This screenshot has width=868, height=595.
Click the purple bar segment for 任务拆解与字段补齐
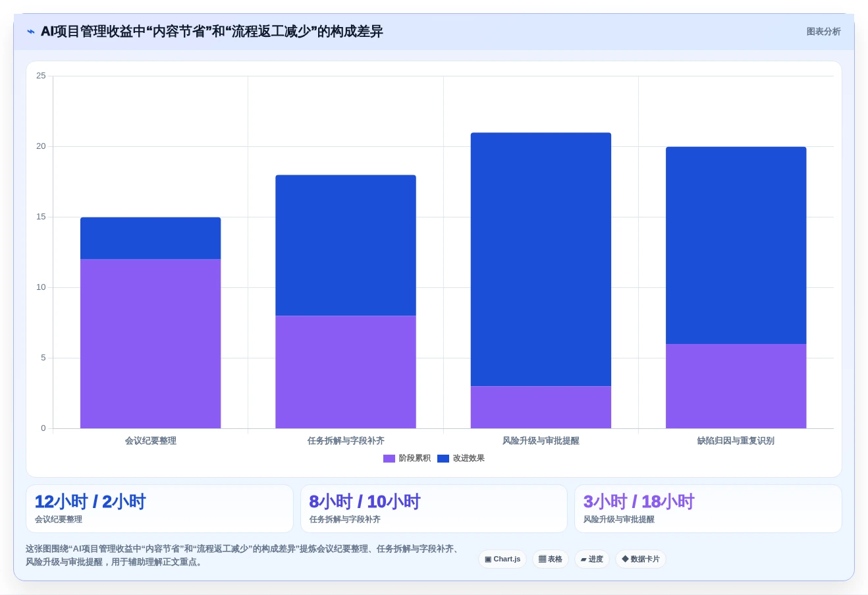coord(346,372)
